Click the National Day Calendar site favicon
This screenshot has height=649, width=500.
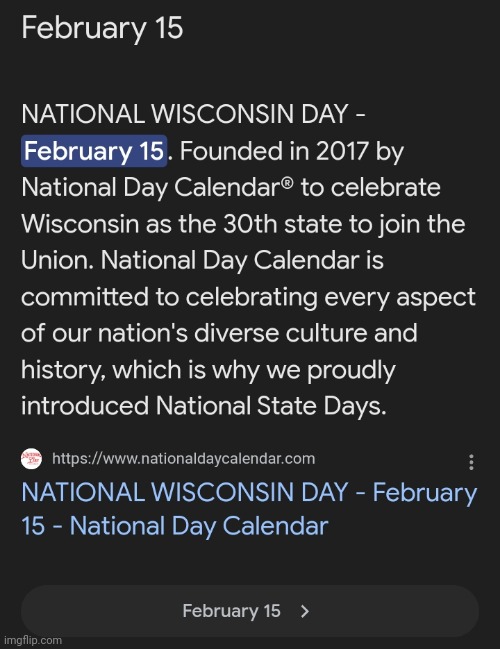(31, 459)
